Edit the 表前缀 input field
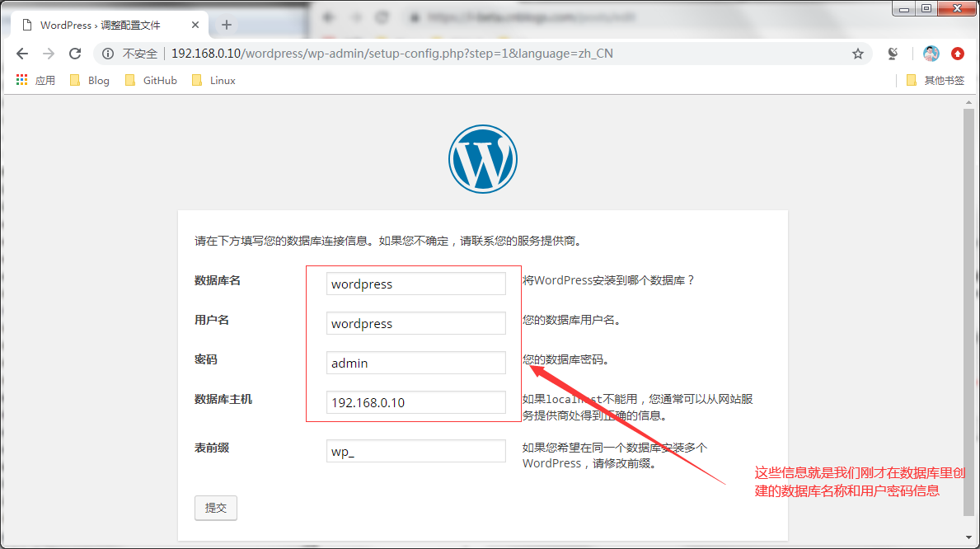This screenshot has height=549, width=980. pyautogui.click(x=415, y=451)
